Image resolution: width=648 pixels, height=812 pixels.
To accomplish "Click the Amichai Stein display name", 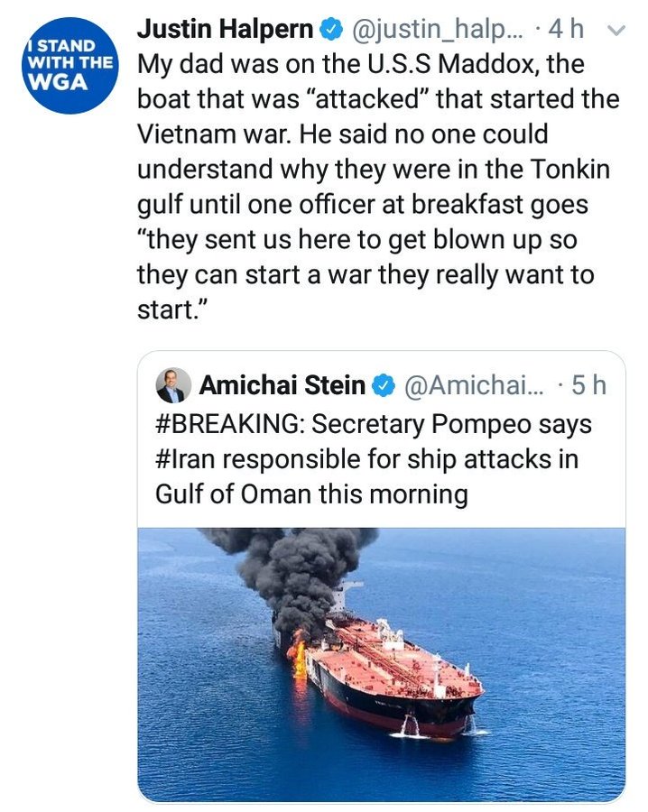I will [x=282, y=385].
